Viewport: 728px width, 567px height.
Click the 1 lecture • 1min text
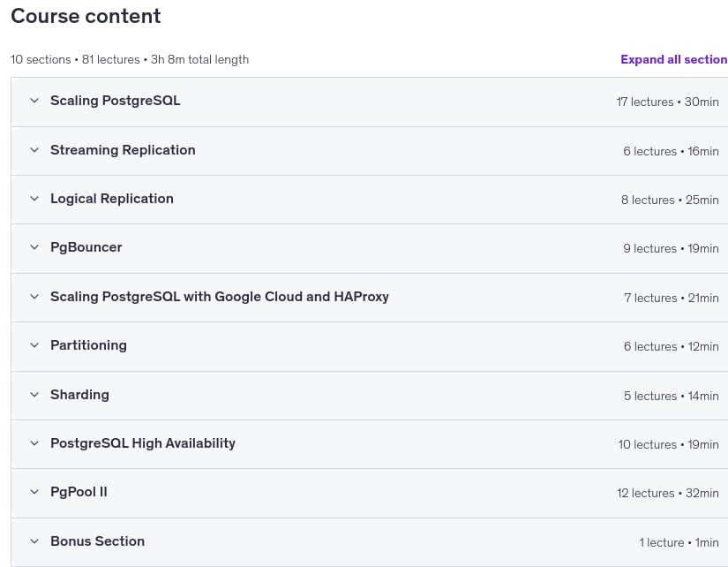point(679,543)
